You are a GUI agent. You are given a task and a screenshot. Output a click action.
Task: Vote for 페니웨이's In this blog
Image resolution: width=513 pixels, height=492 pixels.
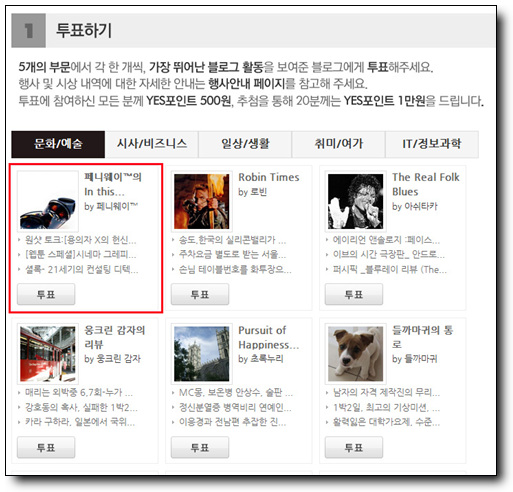[46, 294]
